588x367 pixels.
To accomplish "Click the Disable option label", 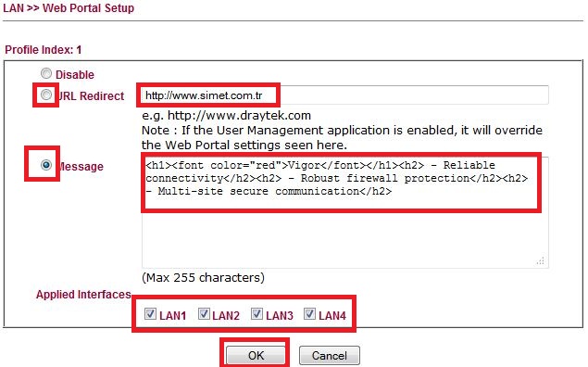I will pyautogui.click(x=75, y=75).
